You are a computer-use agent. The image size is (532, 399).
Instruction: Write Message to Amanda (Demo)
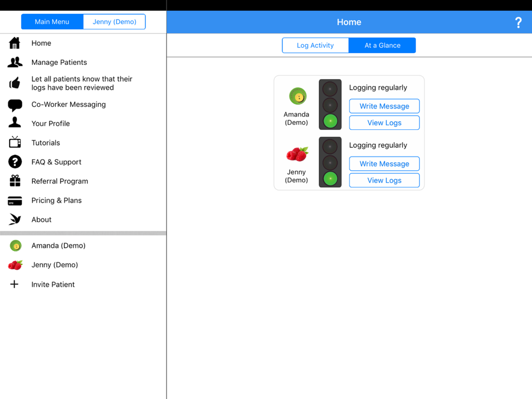pos(385,106)
